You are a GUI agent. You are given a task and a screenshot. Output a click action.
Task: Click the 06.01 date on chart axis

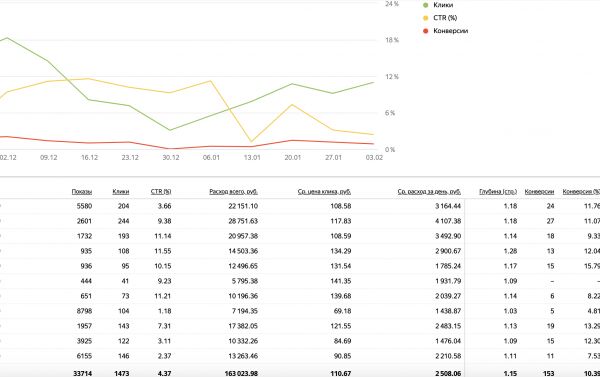211,158
